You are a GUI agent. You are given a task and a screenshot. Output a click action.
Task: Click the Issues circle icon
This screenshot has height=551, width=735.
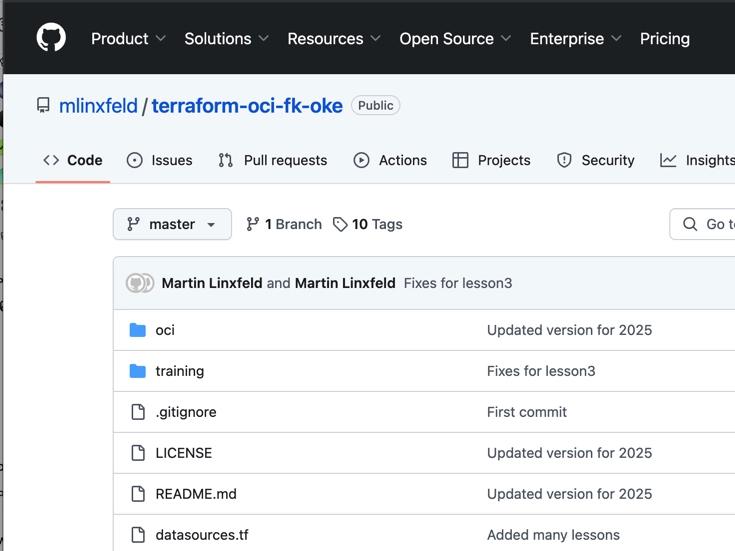coord(135,160)
